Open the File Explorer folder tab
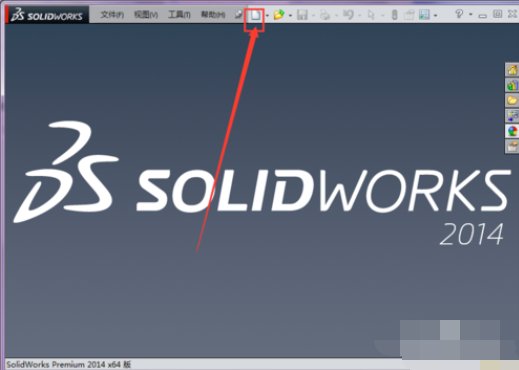Image resolution: width=519 pixels, height=370 pixels. tap(512, 100)
